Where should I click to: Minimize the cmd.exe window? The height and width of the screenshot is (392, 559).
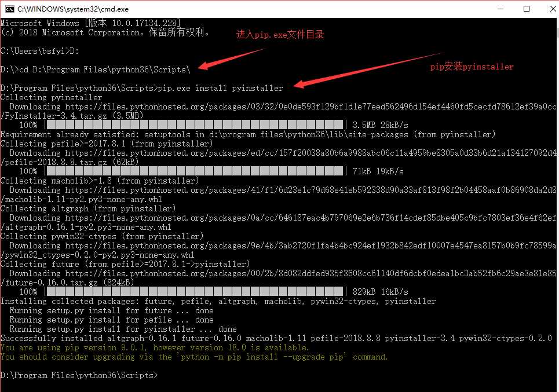coord(500,9)
